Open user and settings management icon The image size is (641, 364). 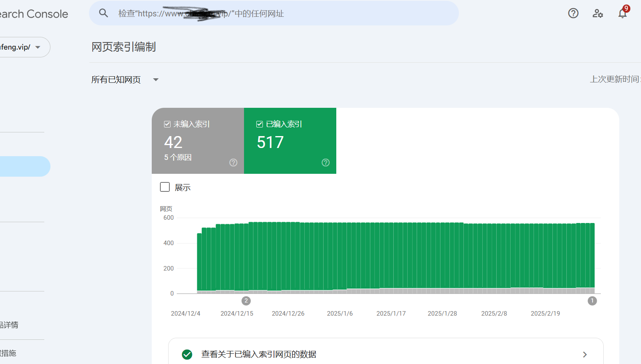coord(598,13)
